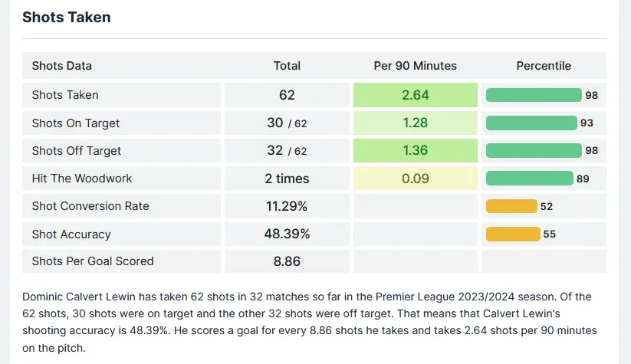Select the Shots On Target percentile bar

click(x=531, y=123)
